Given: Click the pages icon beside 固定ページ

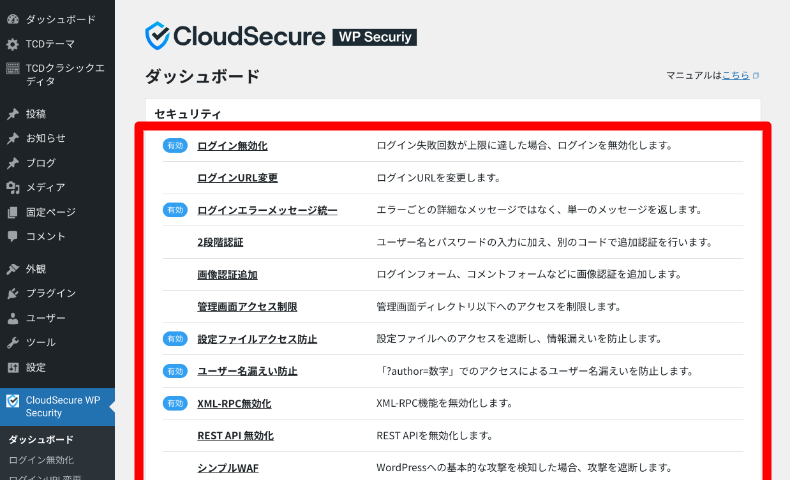Looking at the screenshot, I should (x=13, y=212).
